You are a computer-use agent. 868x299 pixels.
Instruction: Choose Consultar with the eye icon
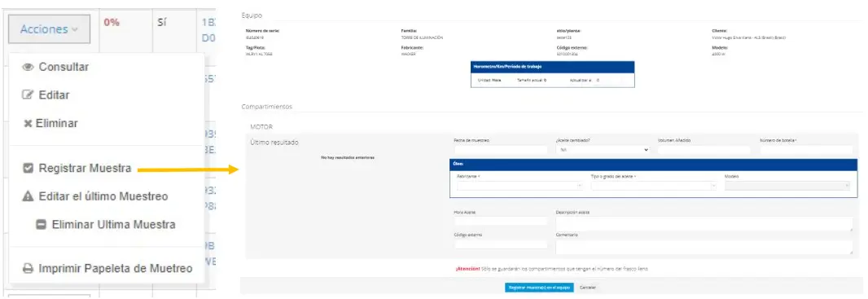[x=55, y=67]
